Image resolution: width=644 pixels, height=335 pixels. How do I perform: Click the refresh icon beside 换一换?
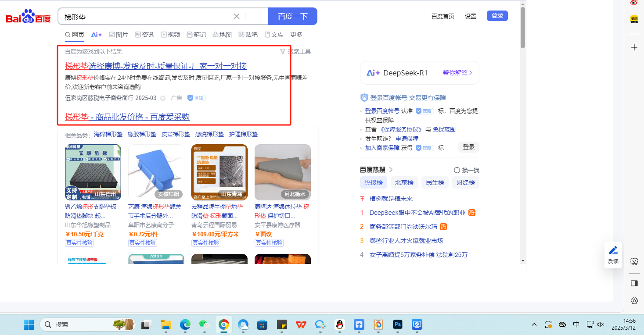pyautogui.click(x=457, y=170)
